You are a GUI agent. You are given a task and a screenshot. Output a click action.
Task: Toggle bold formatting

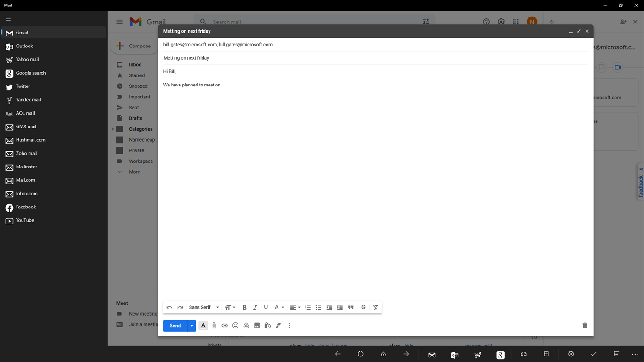[x=244, y=307]
